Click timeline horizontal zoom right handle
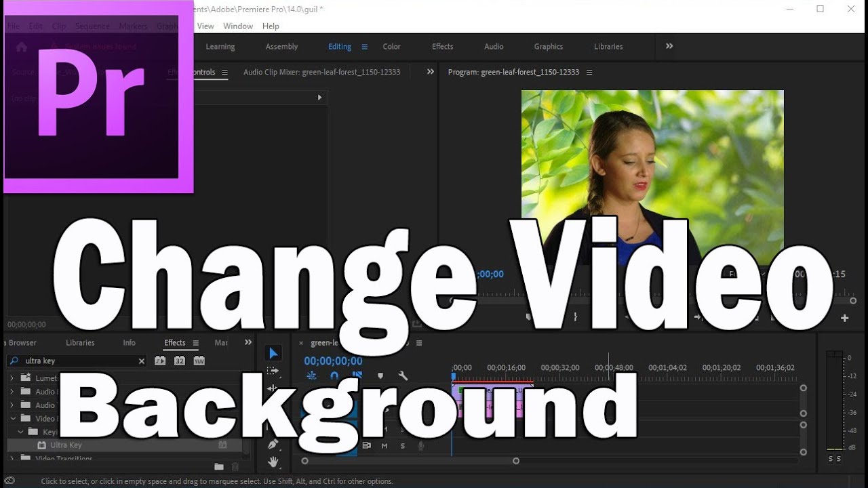This screenshot has width=868, height=488. pos(516,461)
